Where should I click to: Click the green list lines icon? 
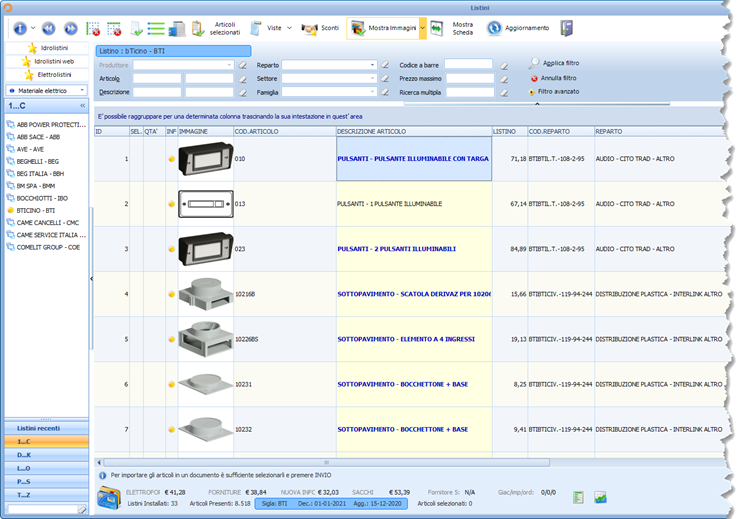click(156, 29)
